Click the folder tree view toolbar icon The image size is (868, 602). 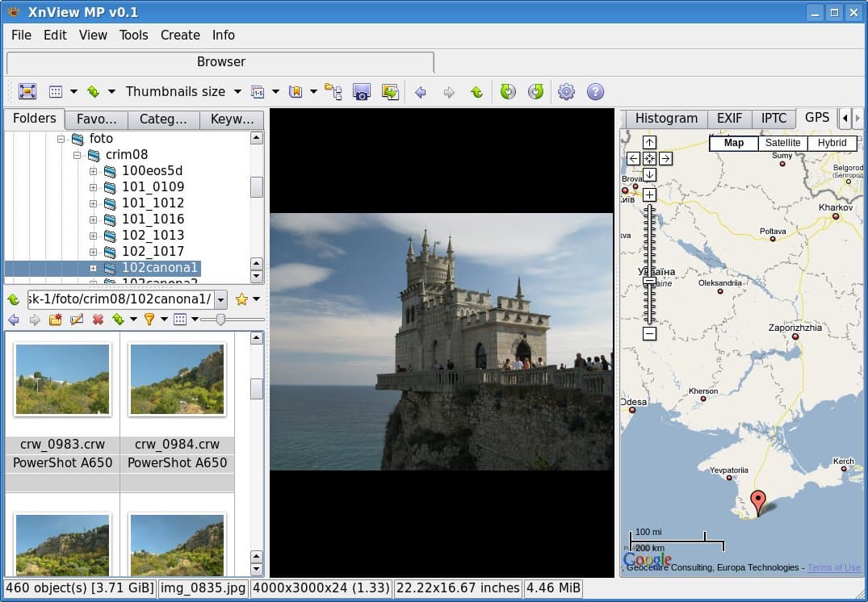333,91
